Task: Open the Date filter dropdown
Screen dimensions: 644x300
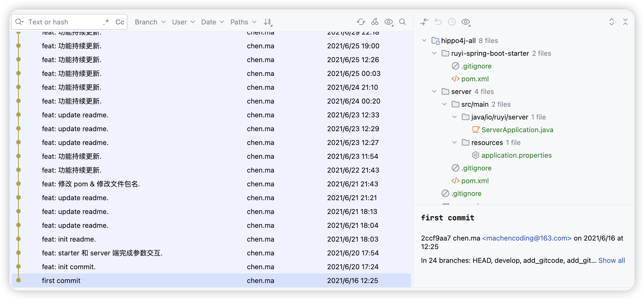Action: (x=212, y=22)
